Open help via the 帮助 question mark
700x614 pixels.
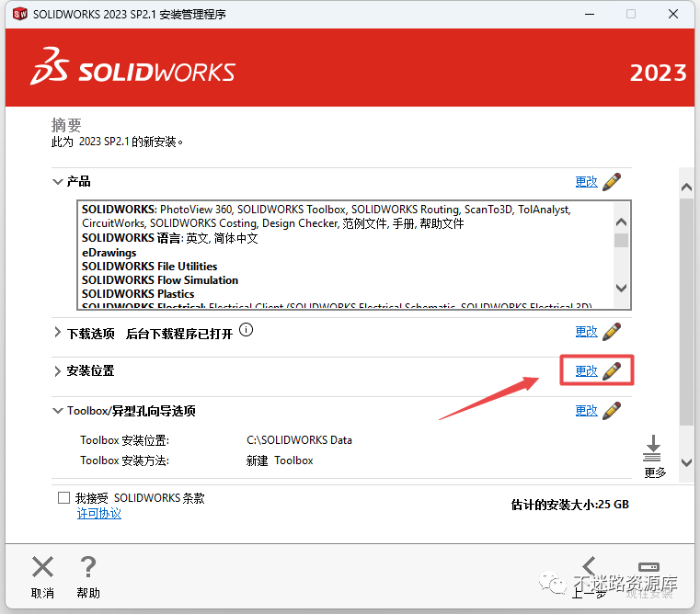(88, 567)
